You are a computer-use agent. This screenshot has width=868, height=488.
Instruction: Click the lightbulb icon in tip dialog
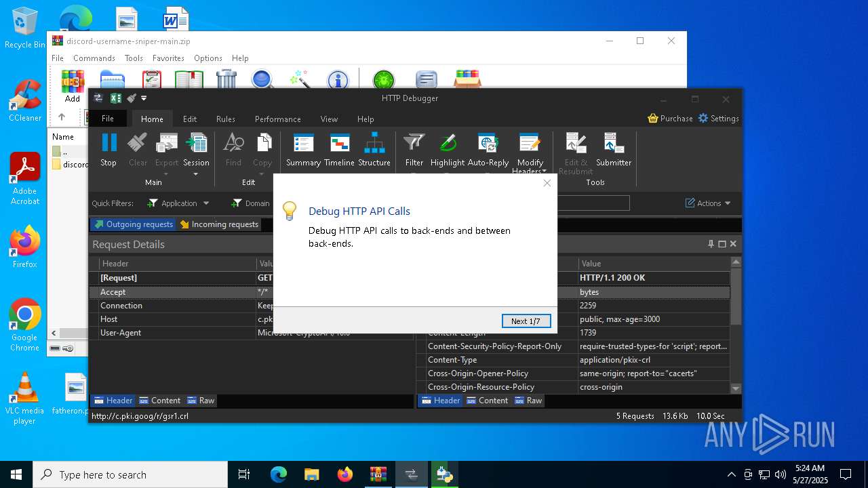coord(290,211)
